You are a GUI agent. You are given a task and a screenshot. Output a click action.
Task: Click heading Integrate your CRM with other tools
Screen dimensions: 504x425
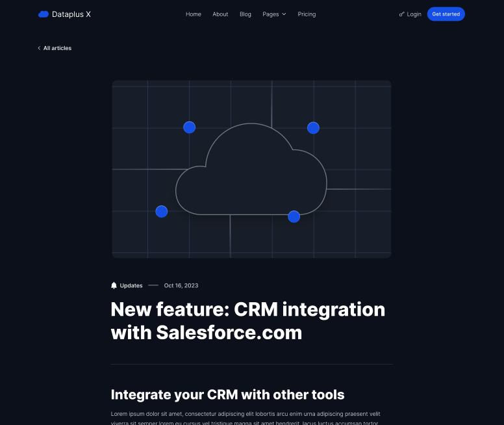pos(227,394)
